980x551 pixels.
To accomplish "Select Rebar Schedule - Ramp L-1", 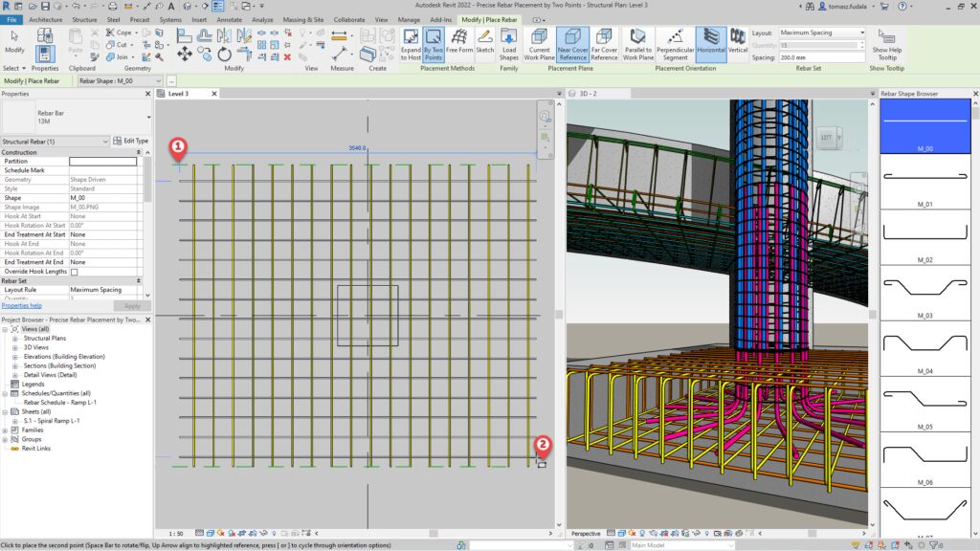I will [x=60, y=403].
